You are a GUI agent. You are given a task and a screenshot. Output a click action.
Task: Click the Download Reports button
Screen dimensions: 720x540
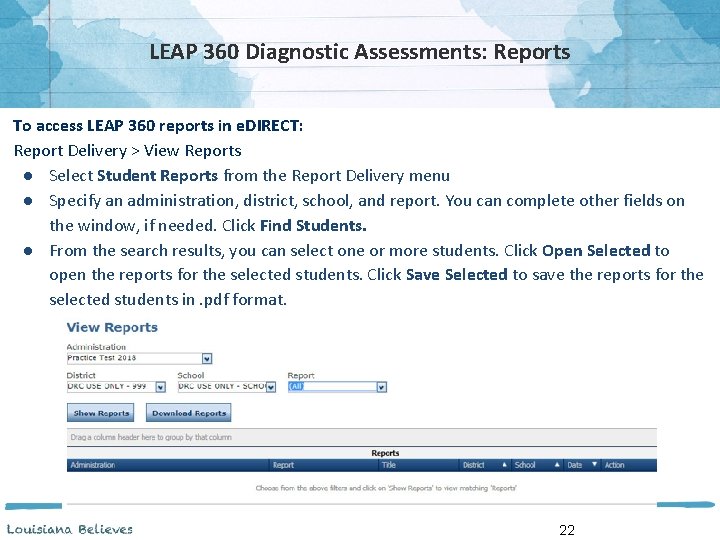(189, 413)
